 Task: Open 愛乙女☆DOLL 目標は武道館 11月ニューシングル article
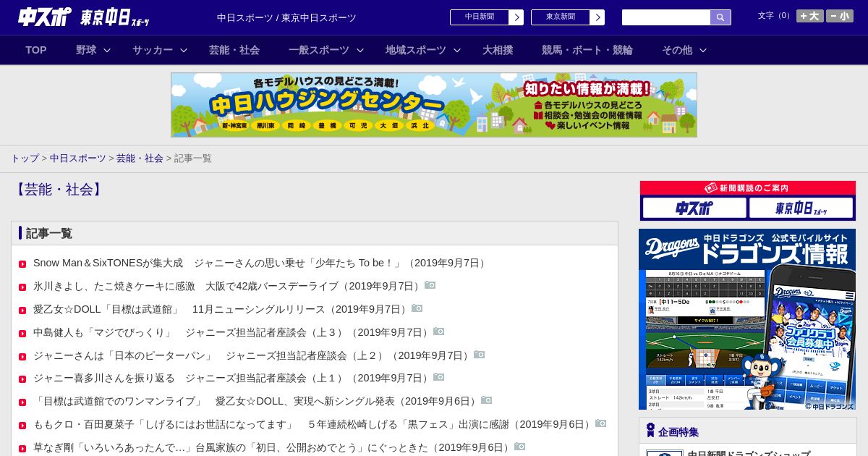222,309
